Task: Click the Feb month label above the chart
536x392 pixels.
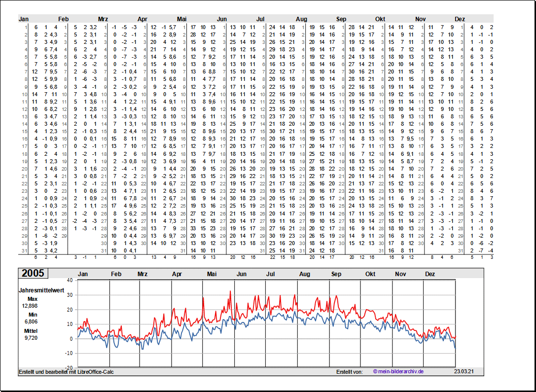Action: coord(116,274)
